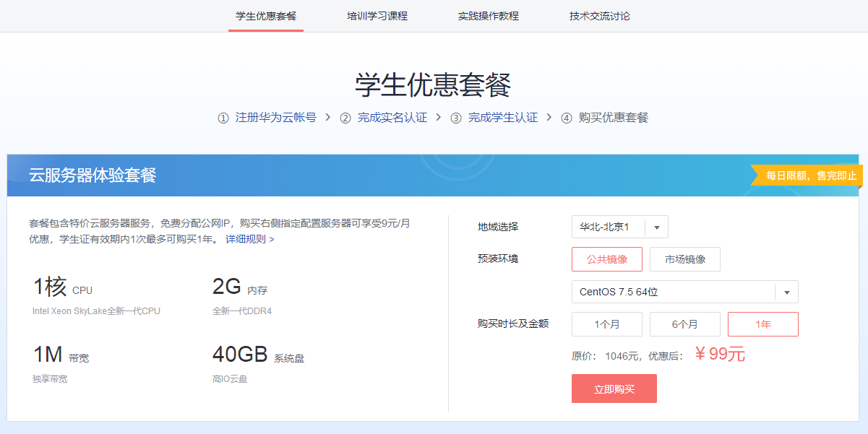Click circled number 3 step icon
The height and width of the screenshot is (434, 868).
456,118
